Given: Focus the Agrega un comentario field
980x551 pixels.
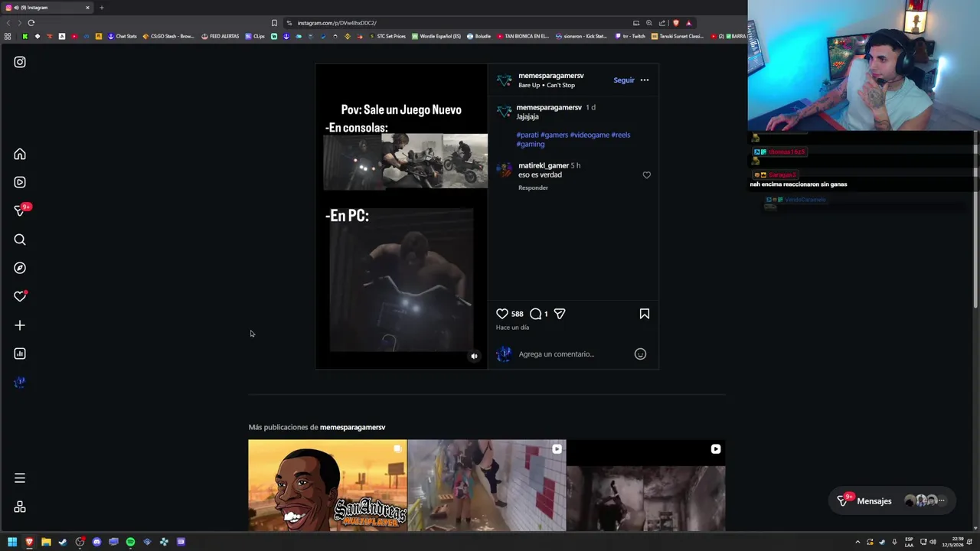Looking at the screenshot, I should coord(573,354).
